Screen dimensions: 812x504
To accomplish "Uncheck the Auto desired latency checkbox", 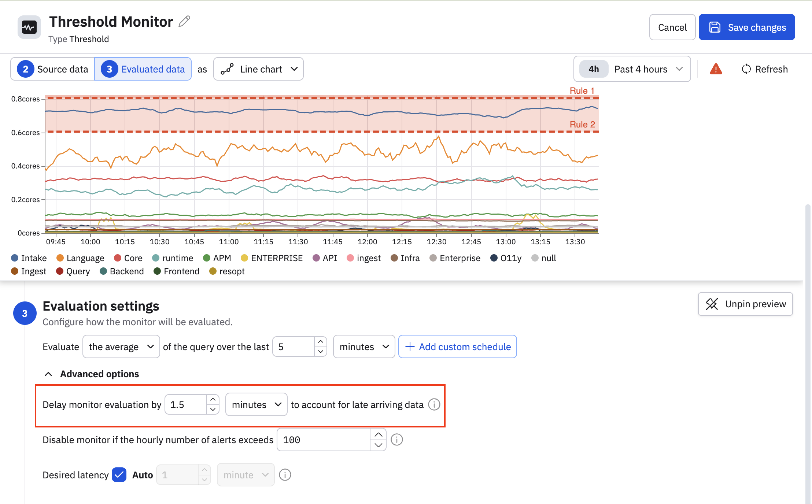I will click(x=119, y=475).
